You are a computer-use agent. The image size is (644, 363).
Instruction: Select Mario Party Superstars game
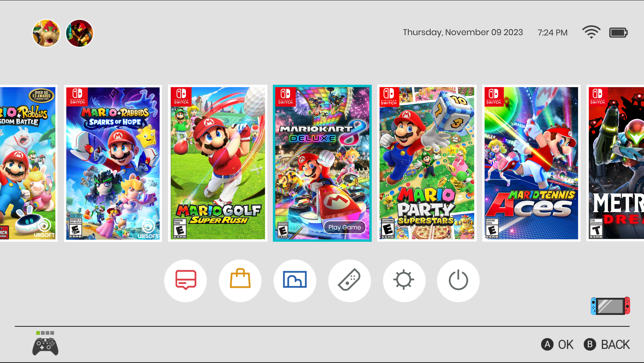pos(427,163)
